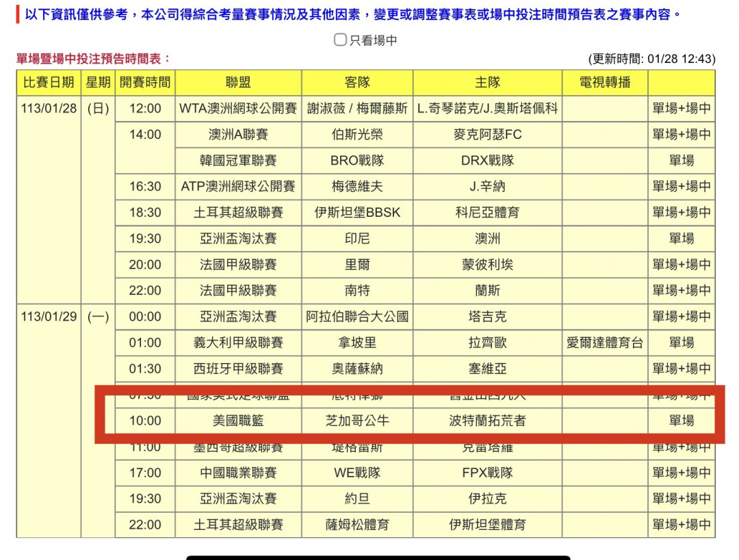This screenshot has width=739, height=560.
Task: Select the 韓國冠軍聯賽 league cell
Action: [238, 161]
